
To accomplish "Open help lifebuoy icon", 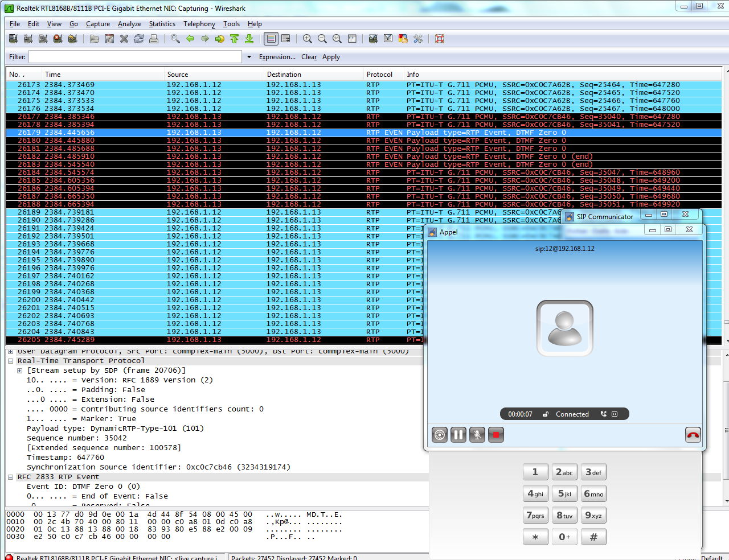I will [440, 39].
